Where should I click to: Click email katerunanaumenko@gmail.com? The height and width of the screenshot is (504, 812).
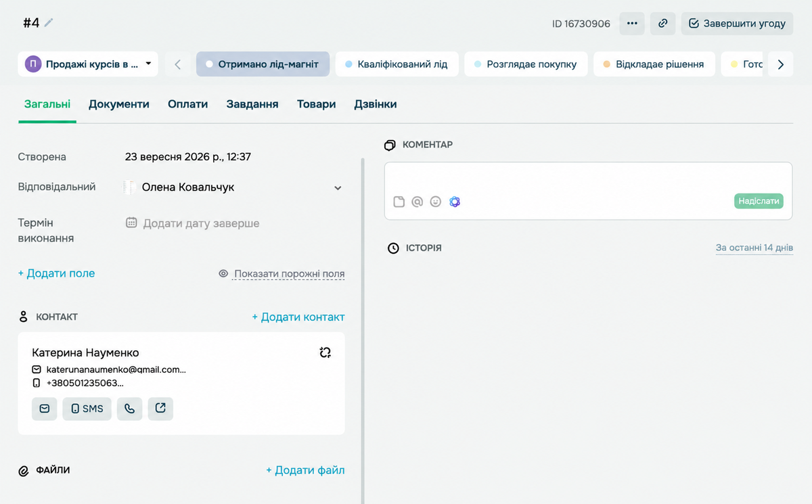[116, 369]
